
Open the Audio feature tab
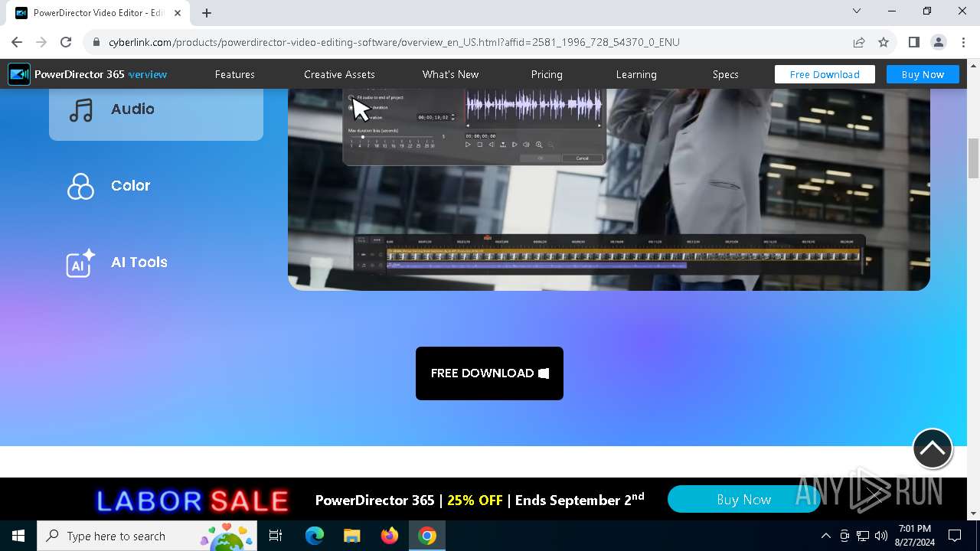[156, 113]
